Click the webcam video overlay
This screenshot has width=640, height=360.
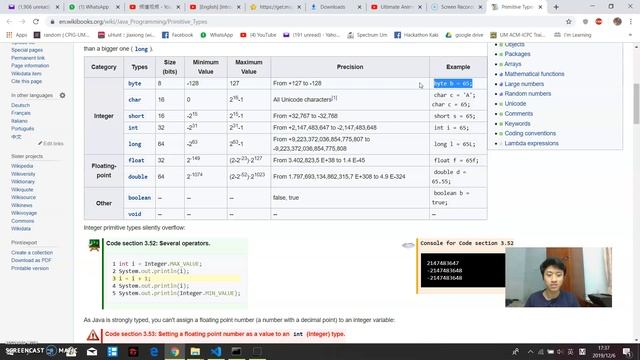tap(558, 277)
